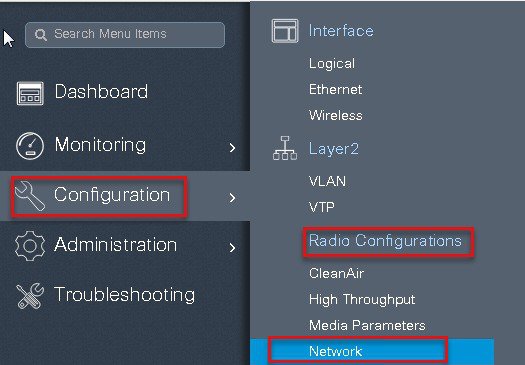Click the Monitoring gauge icon
525x365 pixels.
point(30,146)
